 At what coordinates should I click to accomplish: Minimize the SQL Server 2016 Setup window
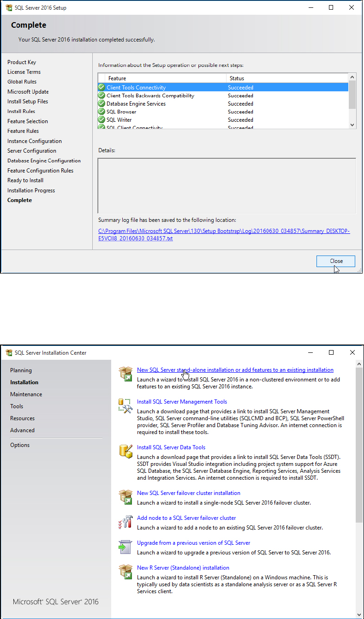(310, 7)
